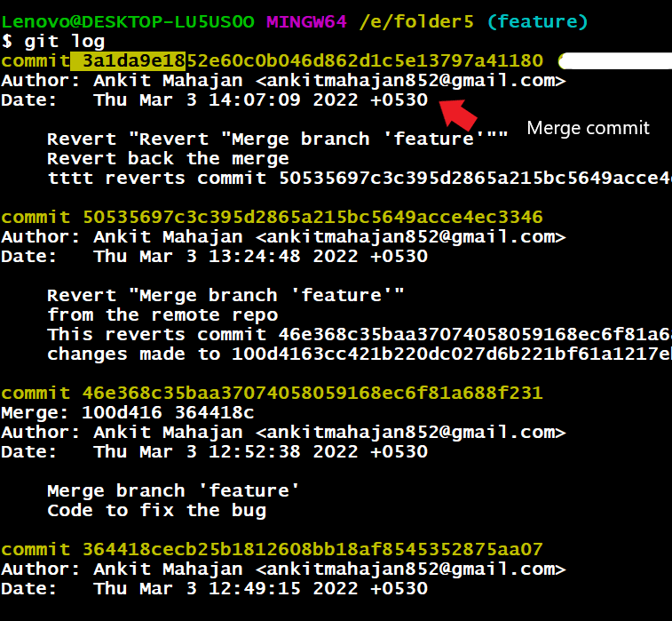Click the "Merge: 100d416 364418c" line

click(x=129, y=412)
